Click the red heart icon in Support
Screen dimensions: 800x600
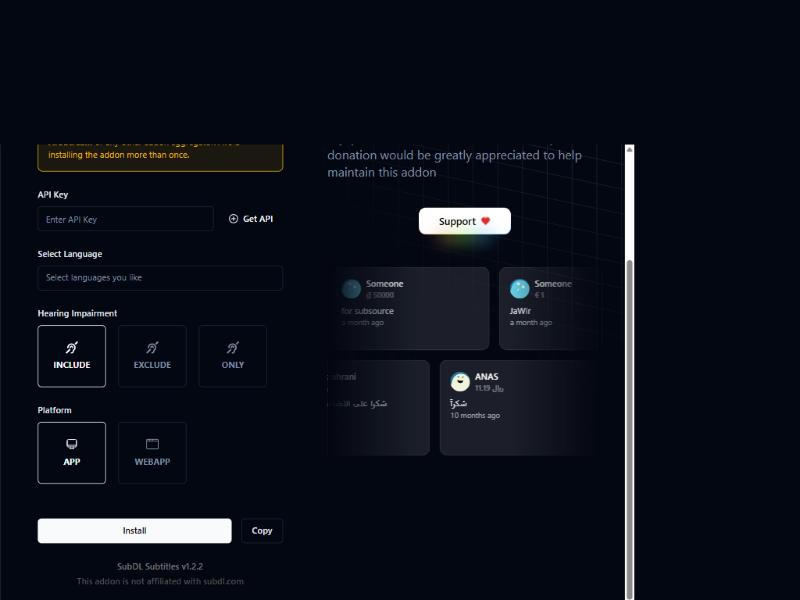(x=486, y=221)
